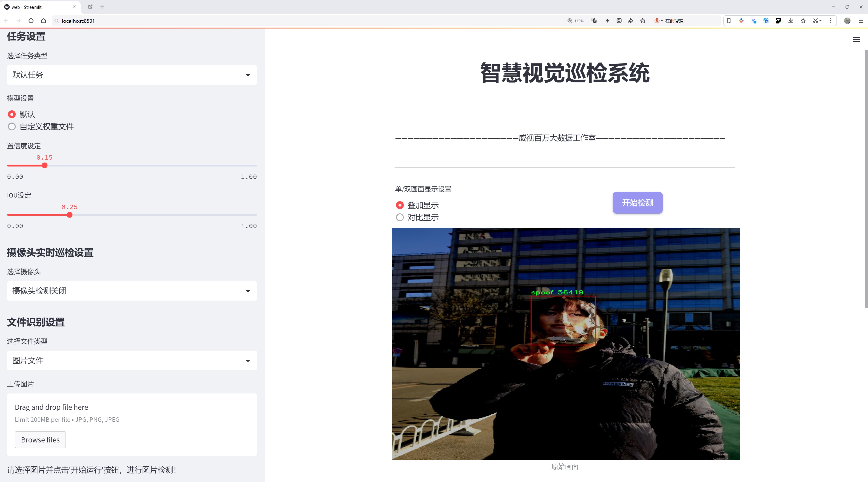Select the 默认 model radio button
868x482 pixels.
tap(12, 114)
